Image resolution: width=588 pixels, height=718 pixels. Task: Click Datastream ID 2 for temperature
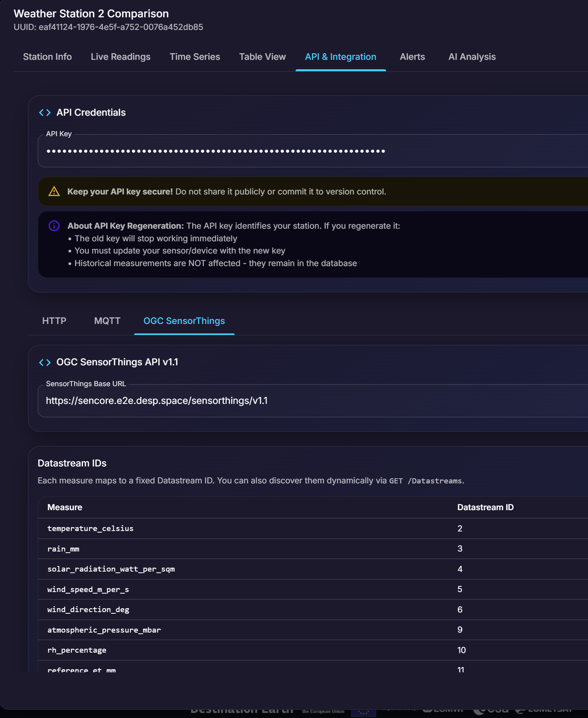460,529
